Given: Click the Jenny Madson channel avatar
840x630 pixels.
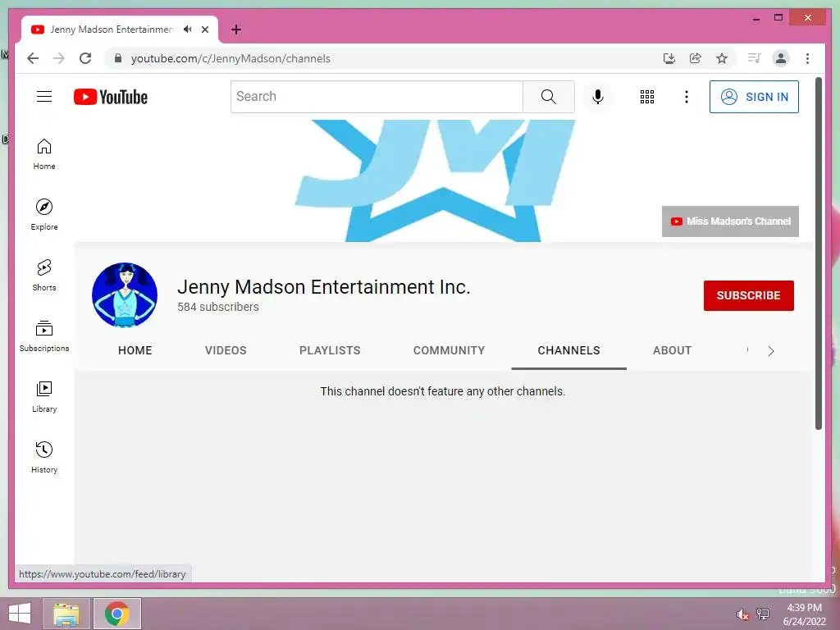Looking at the screenshot, I should 125,294.
